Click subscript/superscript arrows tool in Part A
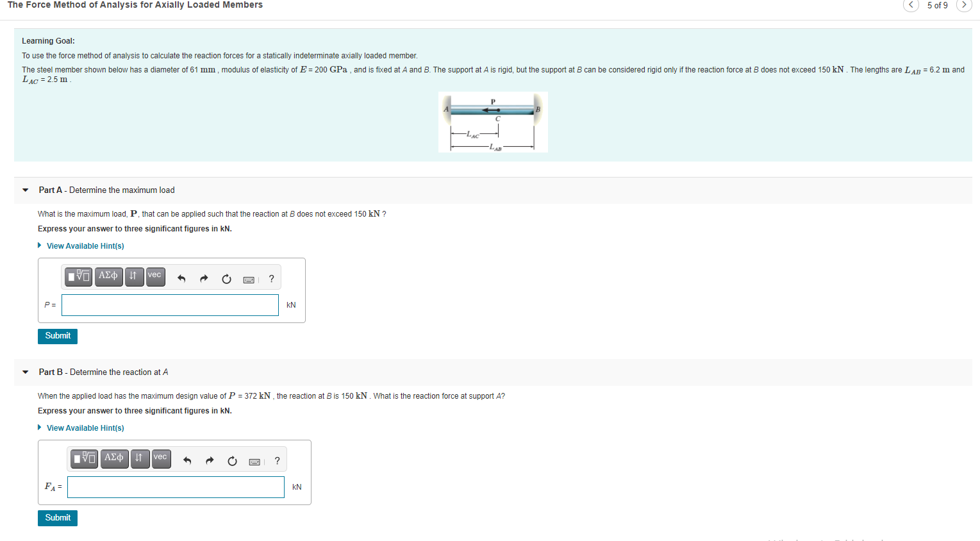980x541 pixels. 133,276
